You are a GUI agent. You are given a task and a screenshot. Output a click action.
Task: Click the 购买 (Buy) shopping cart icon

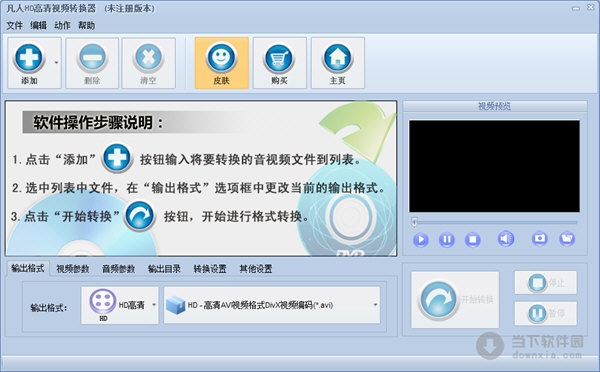279,63
